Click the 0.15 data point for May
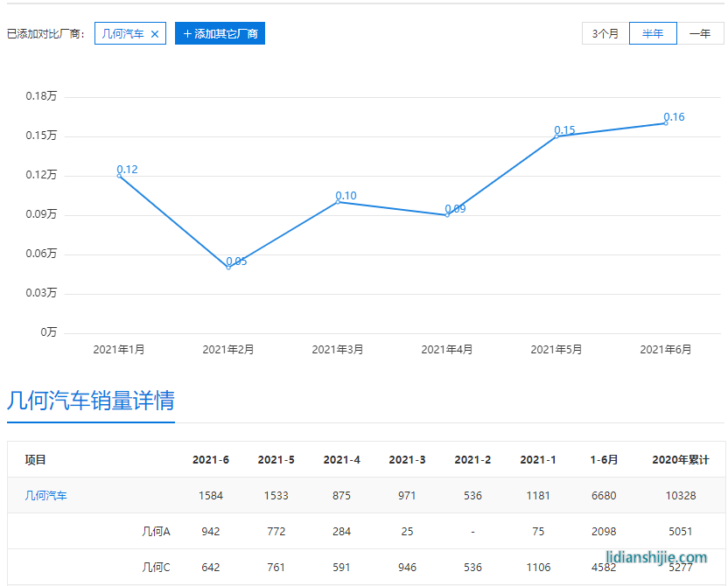The image size is (728, 586). click(556, 136)
